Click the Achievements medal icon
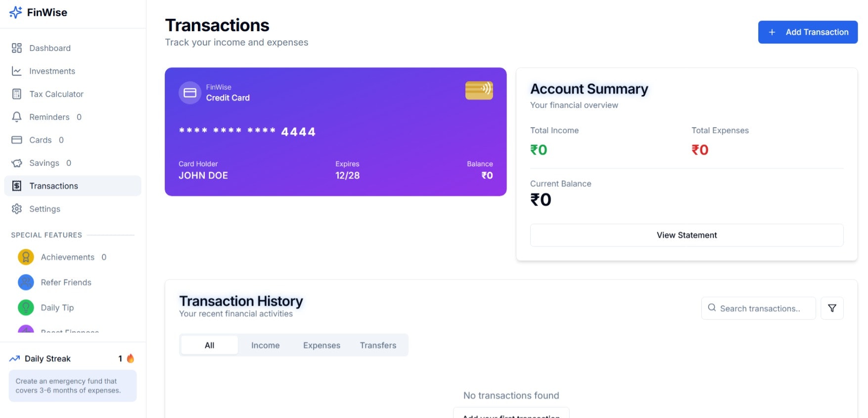Screen dimensions: 868x418 [26, 257]
